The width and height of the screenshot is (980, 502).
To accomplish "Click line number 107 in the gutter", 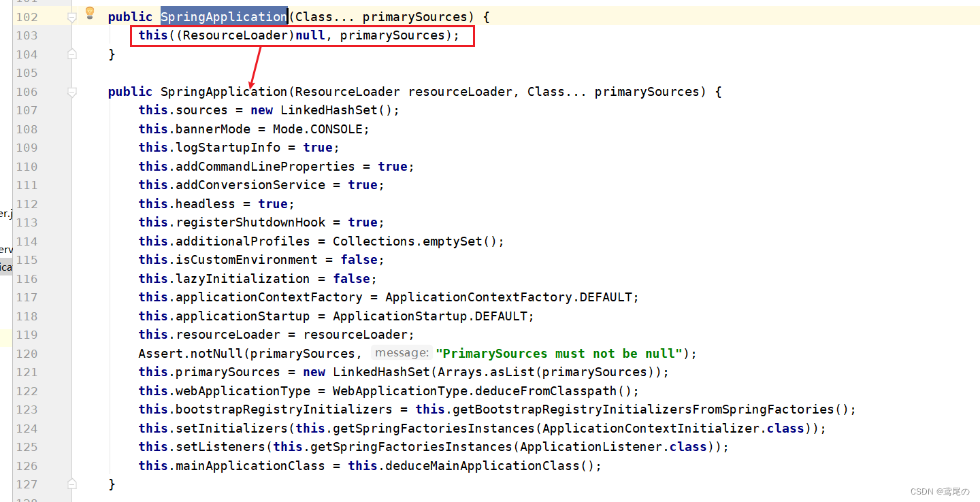I will pyautogui.click(x=27, y=110).
